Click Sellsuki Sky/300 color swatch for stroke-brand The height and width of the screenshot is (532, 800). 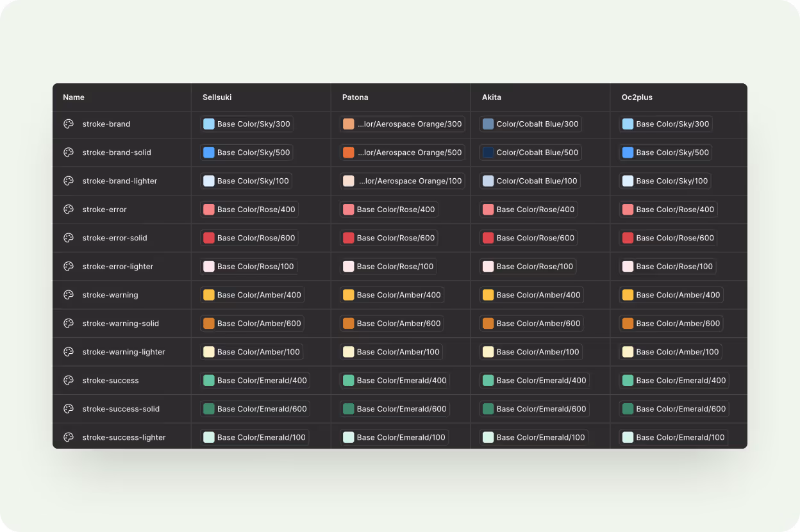[x=209, y=124]
